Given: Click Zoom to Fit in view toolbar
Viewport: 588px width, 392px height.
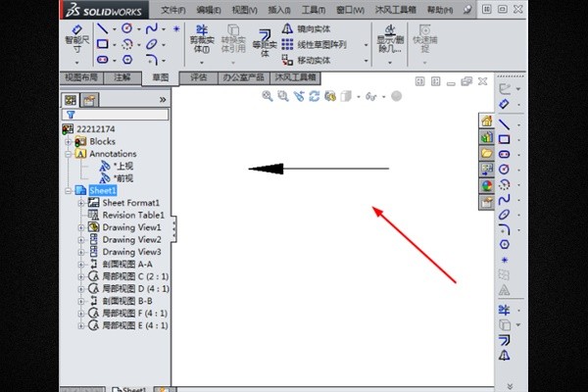Looking at the screenshot, I should tap(267, 96).
